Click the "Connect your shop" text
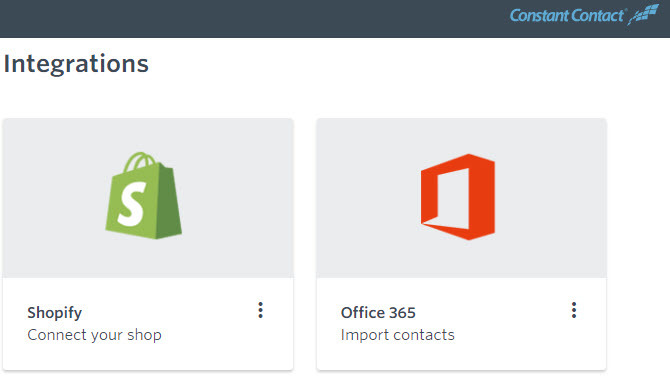This screenshot has width=670, height=377. tap(94, 335)
